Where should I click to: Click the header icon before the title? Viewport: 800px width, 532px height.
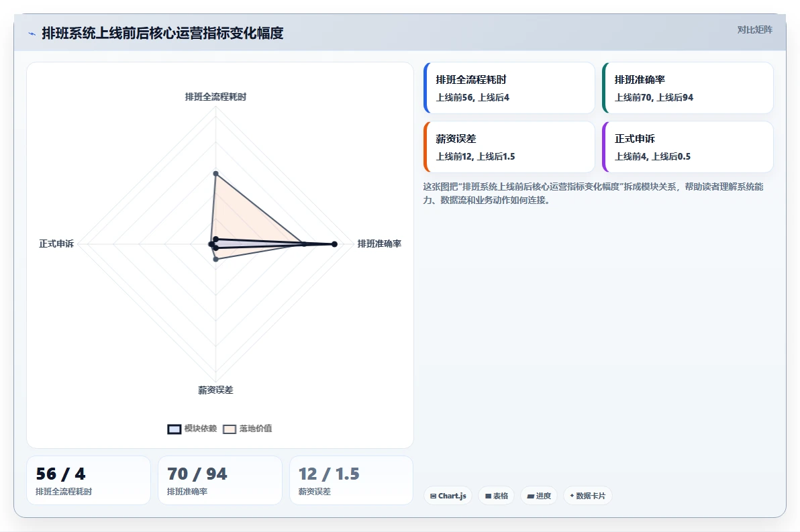(x=32, y=34)
